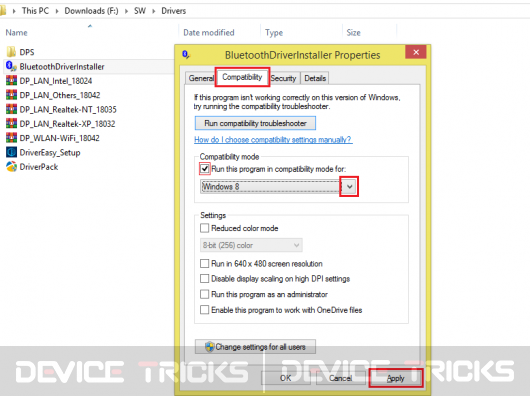The image size is (530, 396).
Task: Navigate to This PC in breadcrumb
Action: [x=35, y=11]
